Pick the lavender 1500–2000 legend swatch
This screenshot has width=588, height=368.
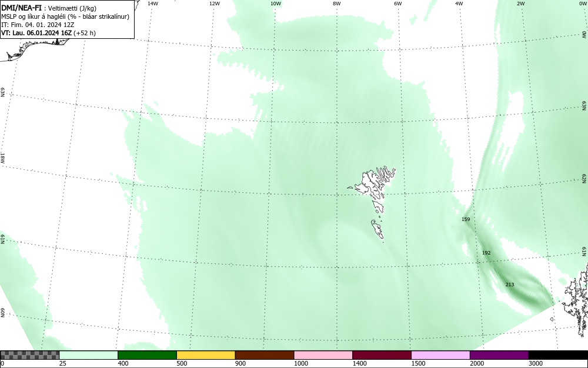tap(440, 355)
